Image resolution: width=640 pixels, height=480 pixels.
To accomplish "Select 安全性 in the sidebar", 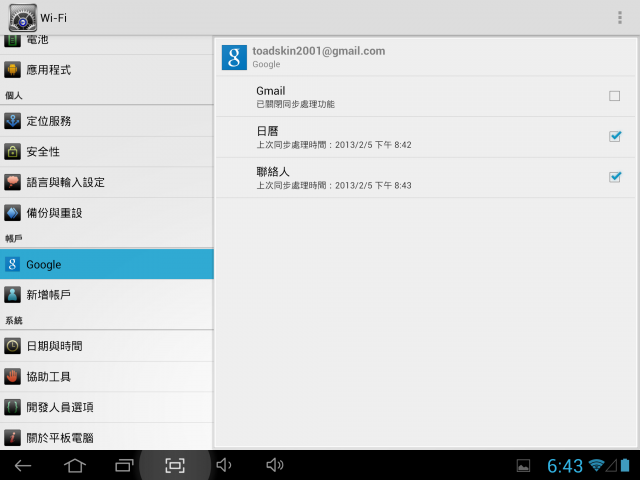I will [x=107, y=151].
